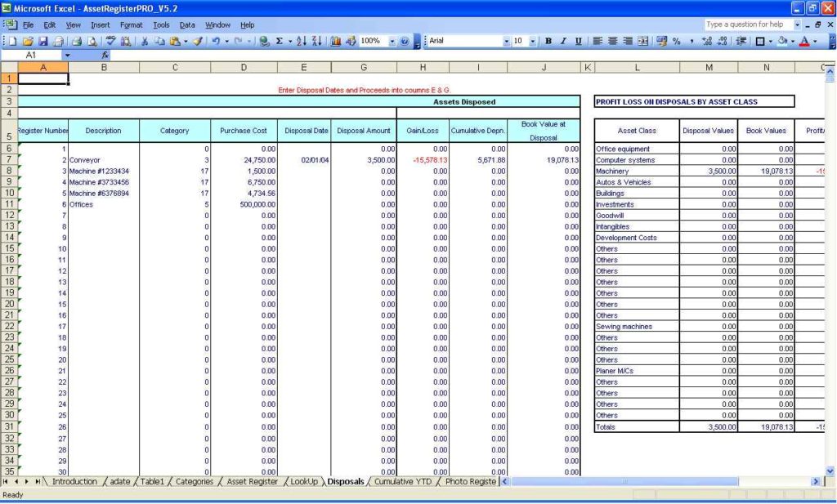Open the Name Box dropdown arrow
Image resolution: width=837 pixels, height=504 pixels.
67,55
